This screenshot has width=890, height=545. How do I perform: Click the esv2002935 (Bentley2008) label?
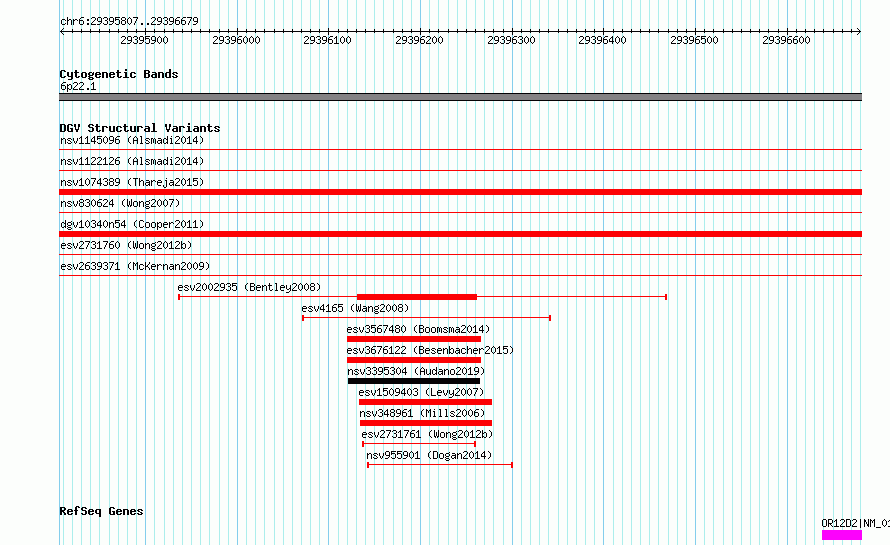pos(249,287)
